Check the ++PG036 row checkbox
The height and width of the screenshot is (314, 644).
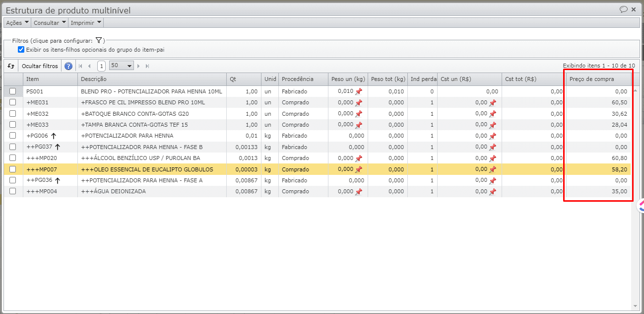point(12,180)
